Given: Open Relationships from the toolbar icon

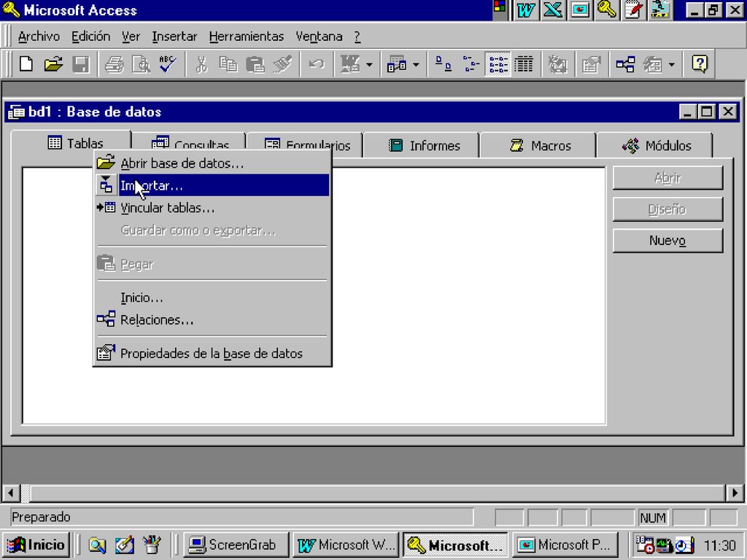Looking at the screenshot, I should pyautogui.click(x=625, y=64).
